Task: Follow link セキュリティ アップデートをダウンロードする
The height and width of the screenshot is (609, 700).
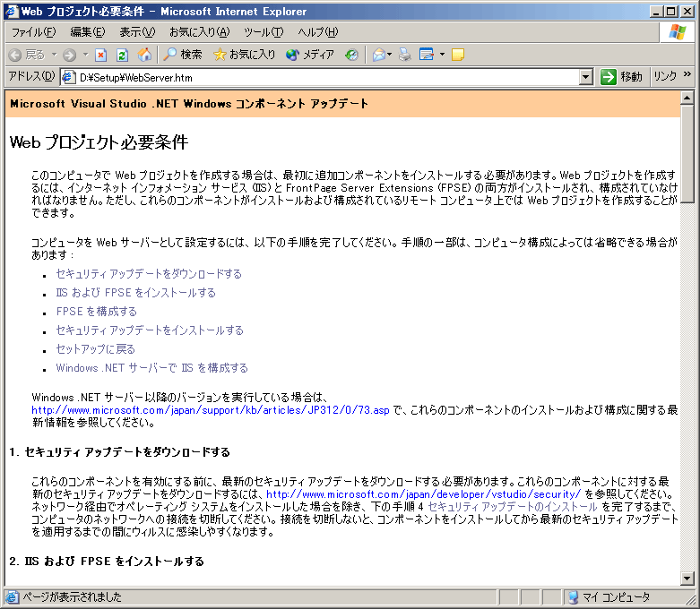Action: [149, 274]
